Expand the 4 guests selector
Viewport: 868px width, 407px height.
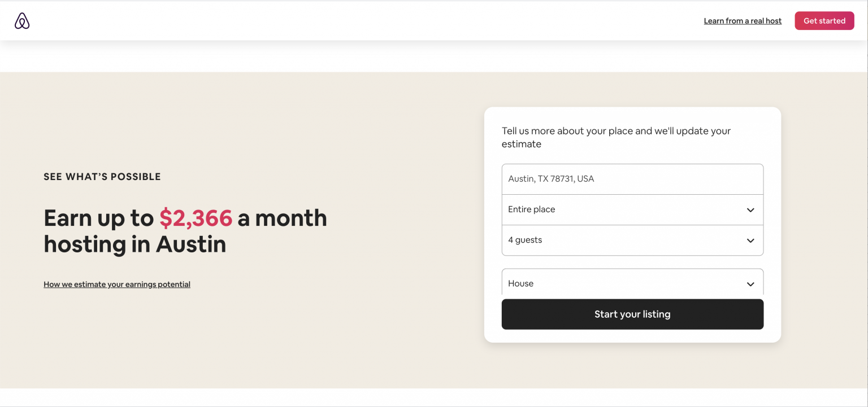pyautogui.click(x=622, y=240)
